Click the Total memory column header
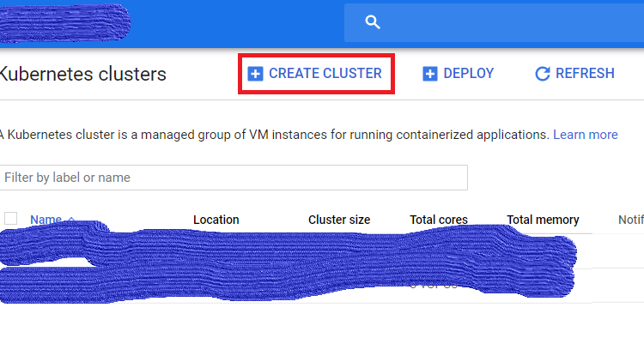Viewport: 644px width, 362px height. click(x=543, y=220)
